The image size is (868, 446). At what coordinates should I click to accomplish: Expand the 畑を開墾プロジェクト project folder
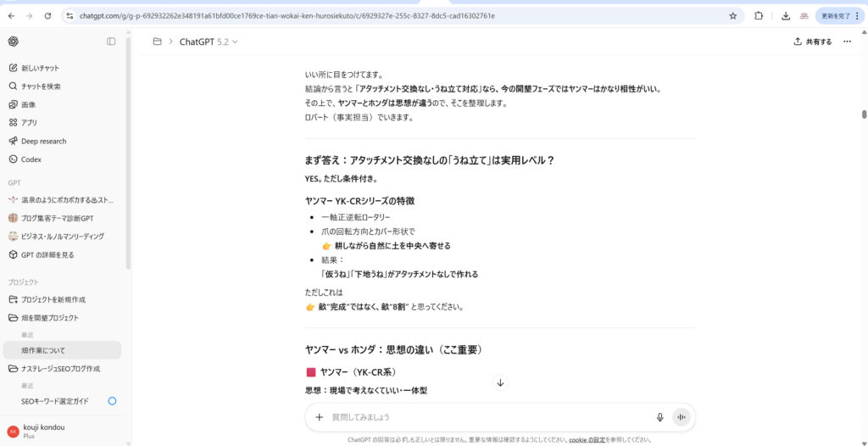(x=49, y=318)
